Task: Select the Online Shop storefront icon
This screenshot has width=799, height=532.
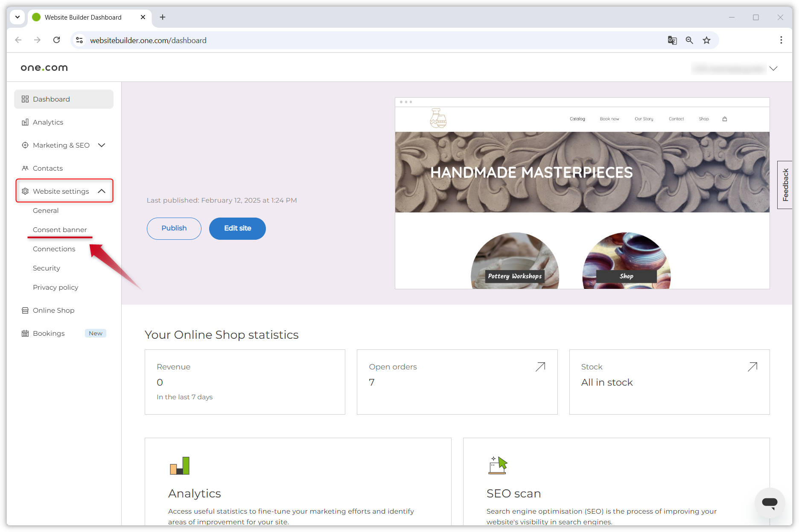Action: 25,310
